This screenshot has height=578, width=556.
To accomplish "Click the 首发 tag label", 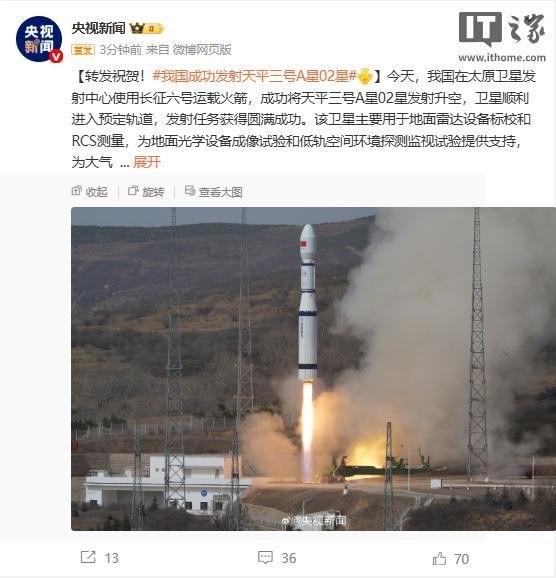I will (83, 50).
